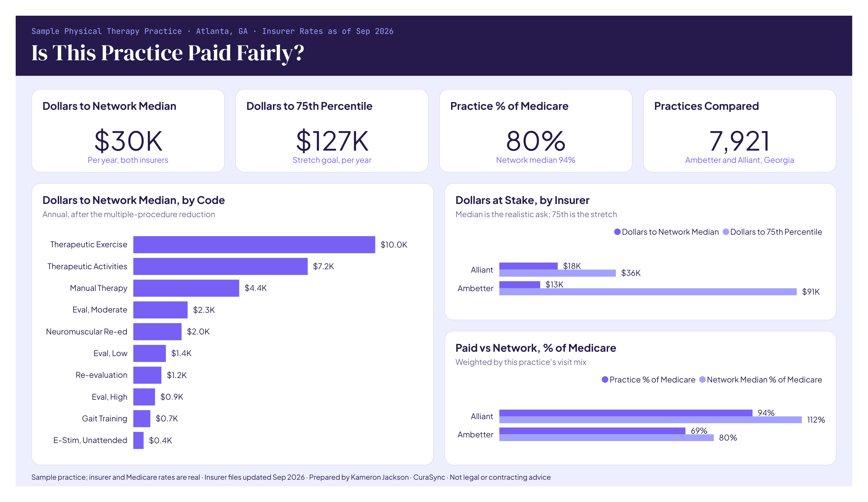
Task: Click the '$0.4K' bar label
Action: point(160,440)
